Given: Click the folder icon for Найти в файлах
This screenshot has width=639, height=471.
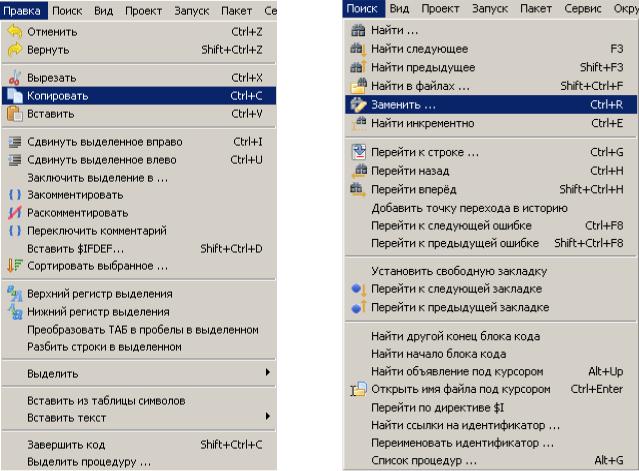Looking at the screenshot, I should pos(359,86).
